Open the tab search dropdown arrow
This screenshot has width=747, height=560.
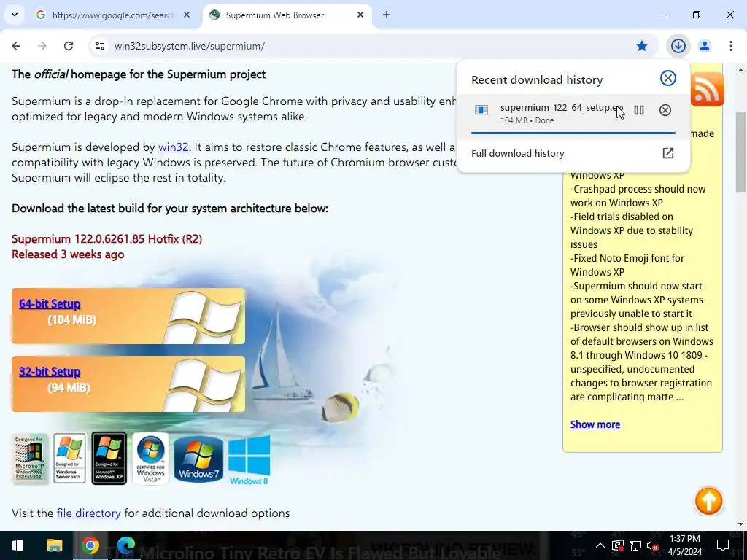point(15,15)
